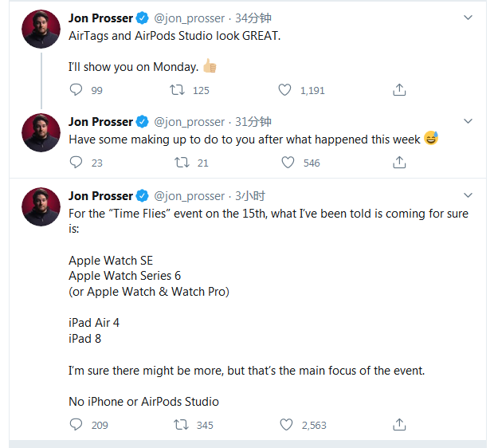Share the "making up to do" tweet
This screenshot has height=448, width=494.
click(400, 163)
